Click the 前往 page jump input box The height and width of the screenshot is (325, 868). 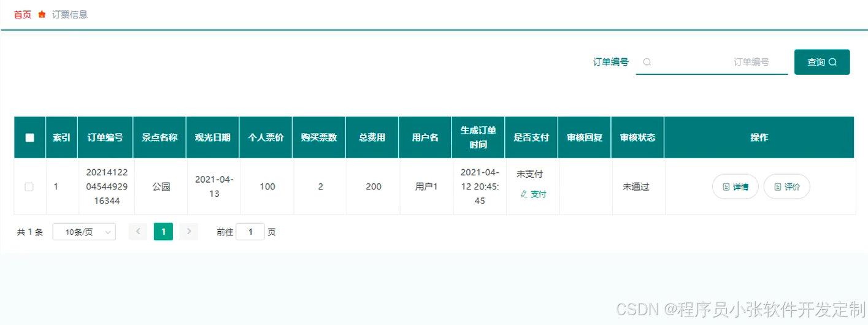pos(250,232)
